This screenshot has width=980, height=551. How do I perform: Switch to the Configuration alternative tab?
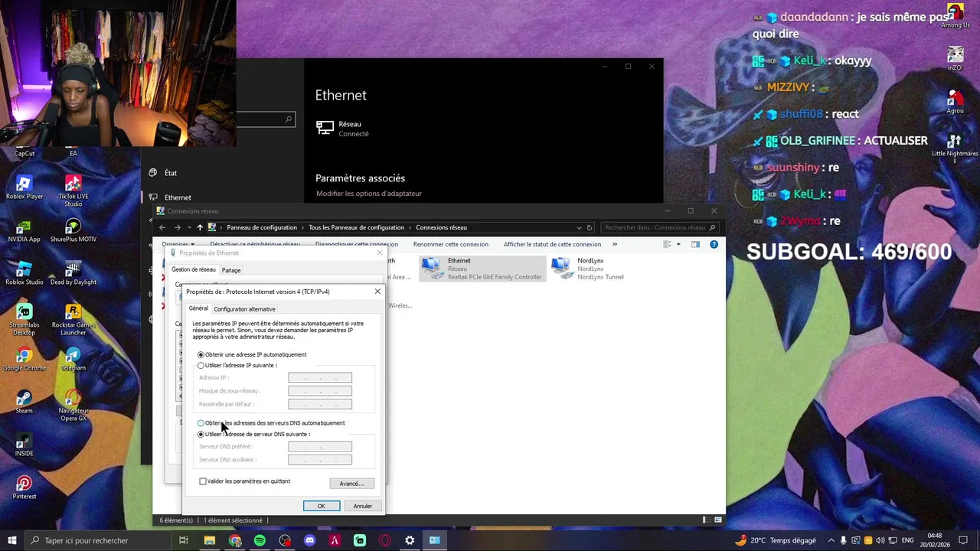[244, 309]
